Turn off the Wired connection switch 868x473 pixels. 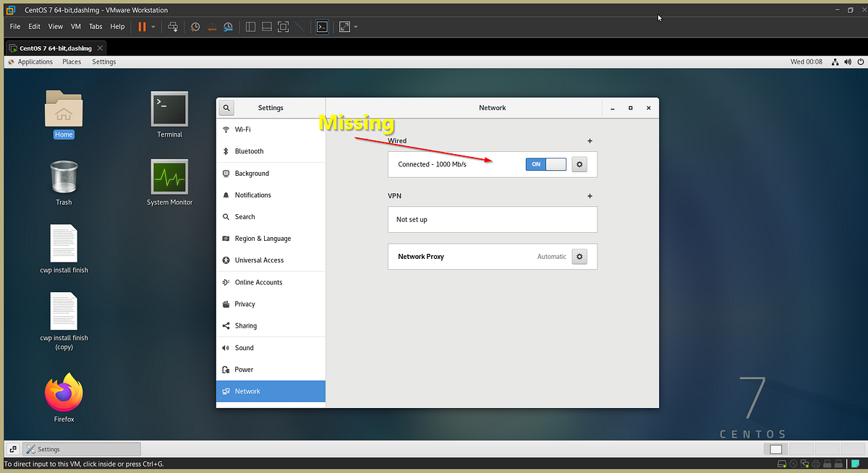(x=545, y=164)
